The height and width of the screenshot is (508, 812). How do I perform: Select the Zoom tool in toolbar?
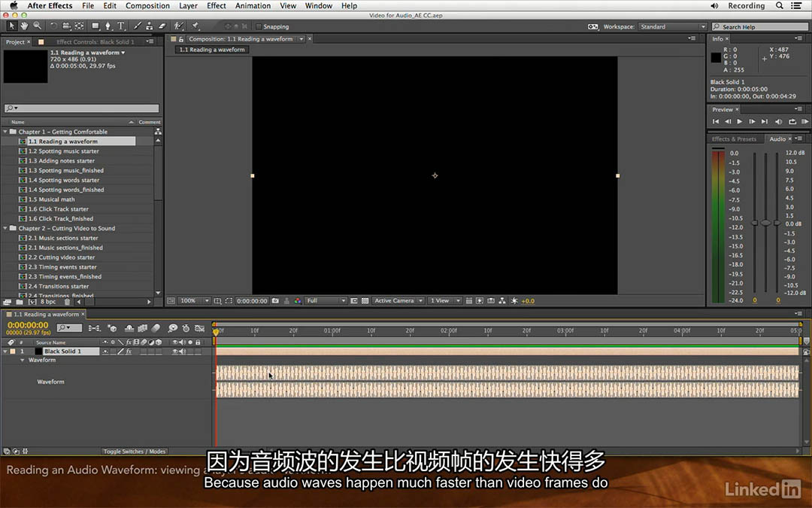[38, 26]
